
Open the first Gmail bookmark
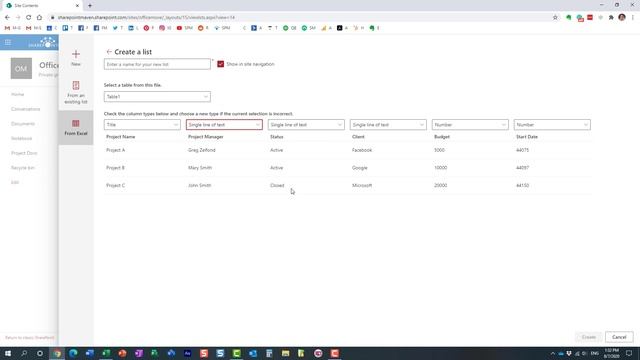pos(12,28)
